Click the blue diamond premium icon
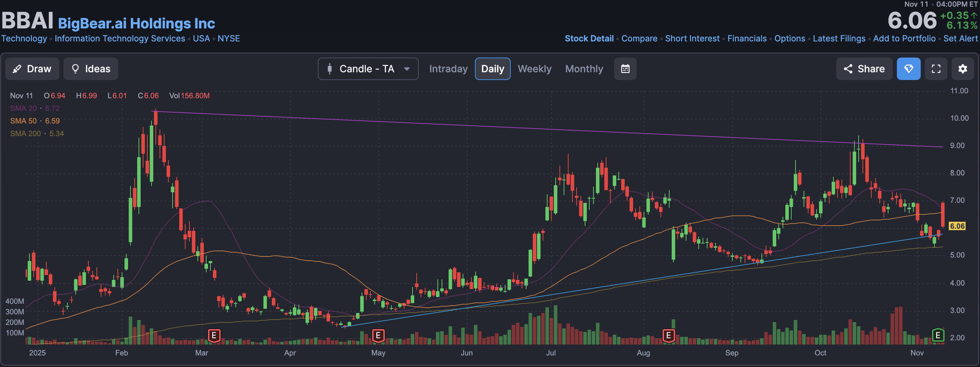 [x=908, y=69]
